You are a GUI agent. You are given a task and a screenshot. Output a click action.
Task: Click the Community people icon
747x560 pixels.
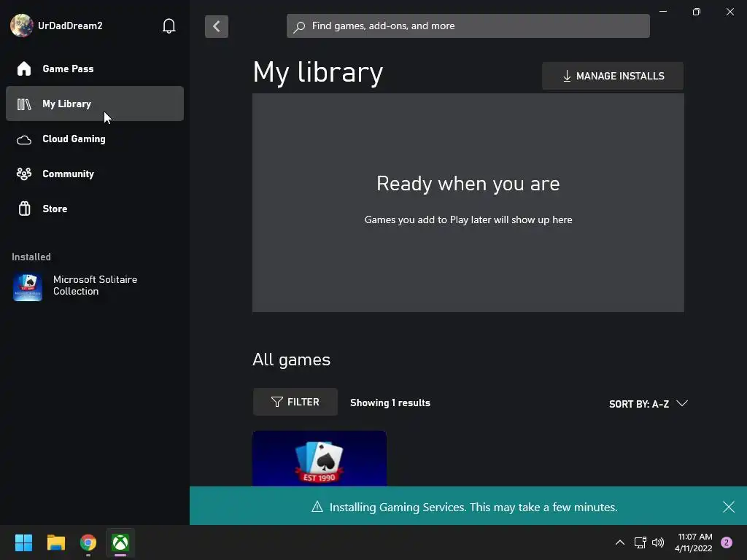coord(24,174)
